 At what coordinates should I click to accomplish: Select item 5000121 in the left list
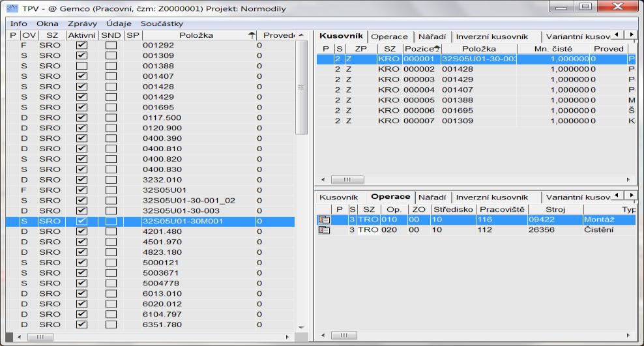click(151, 263)
